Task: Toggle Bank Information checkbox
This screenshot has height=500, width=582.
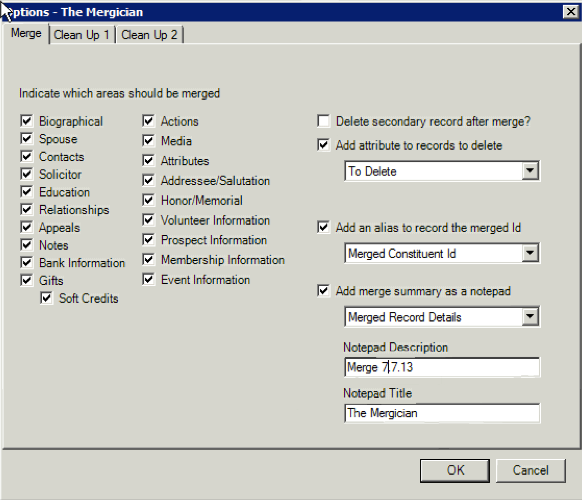Action: point(27,262)
